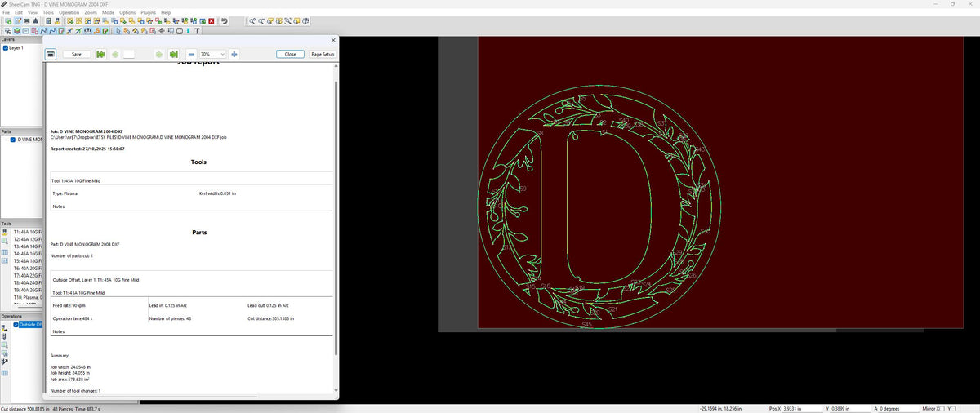Viewport: 980px width, 413px height.
Task: Go to next page of the job report
Action: [159, 54]
